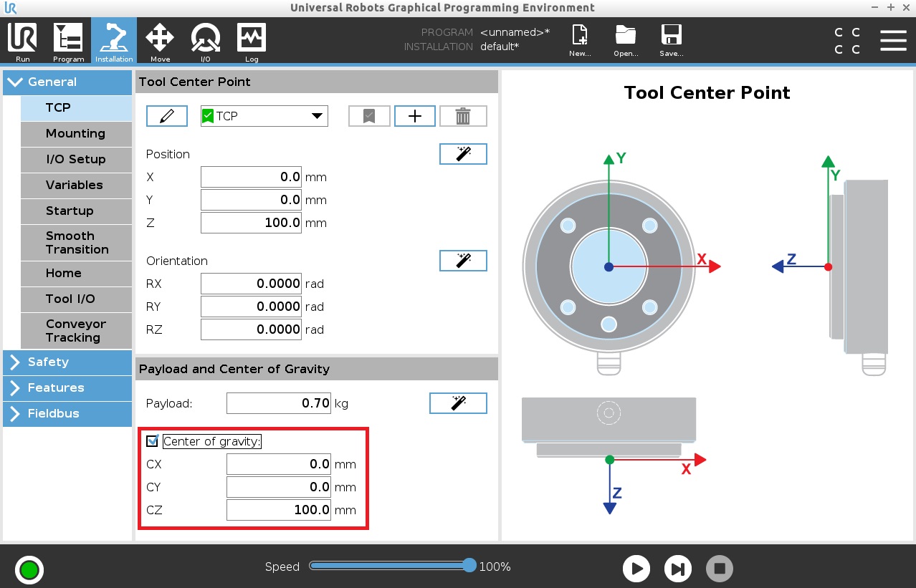Click the Position X input field
This screenshot has width=916, height=588.
pos(252,177)
